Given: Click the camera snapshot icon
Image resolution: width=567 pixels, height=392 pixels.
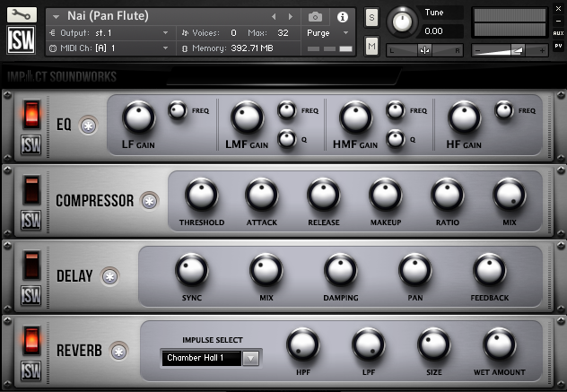Looking at the screenshot, I should click(315, 17).
